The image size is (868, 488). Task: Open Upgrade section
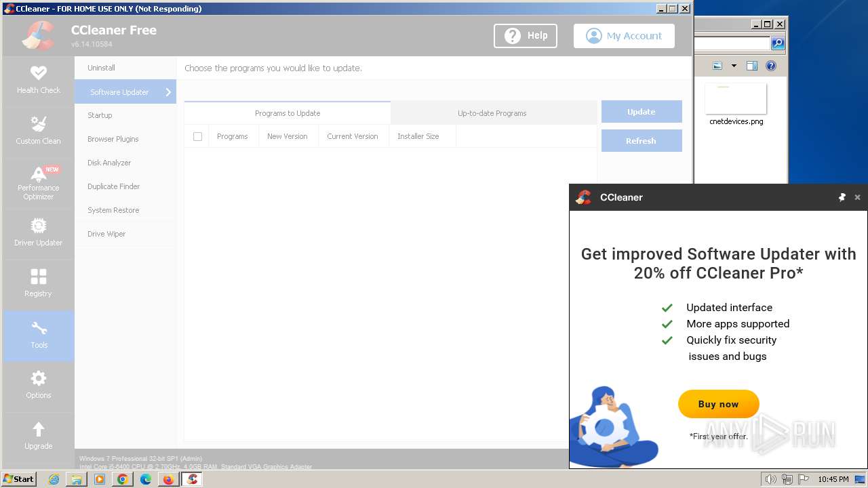click(38, 436)
